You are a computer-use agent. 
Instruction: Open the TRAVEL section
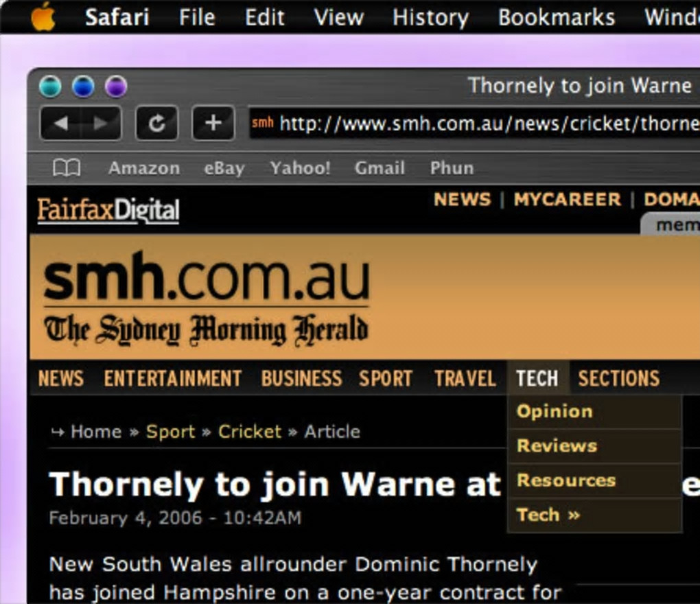tap(465, 379)
